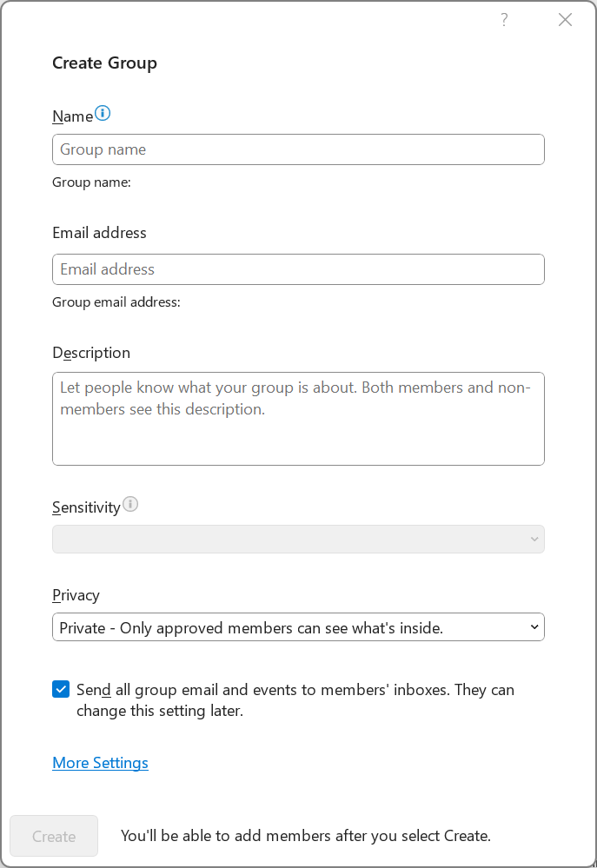Click the Create Group heading
The height and width of the screenshot is (868, 597).
coord(104,63)
